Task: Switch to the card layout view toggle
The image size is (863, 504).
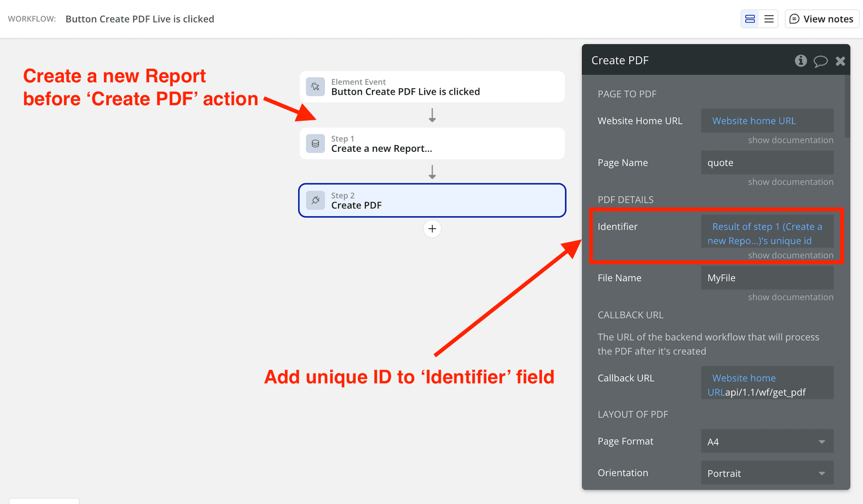Action: click(750, 19)
